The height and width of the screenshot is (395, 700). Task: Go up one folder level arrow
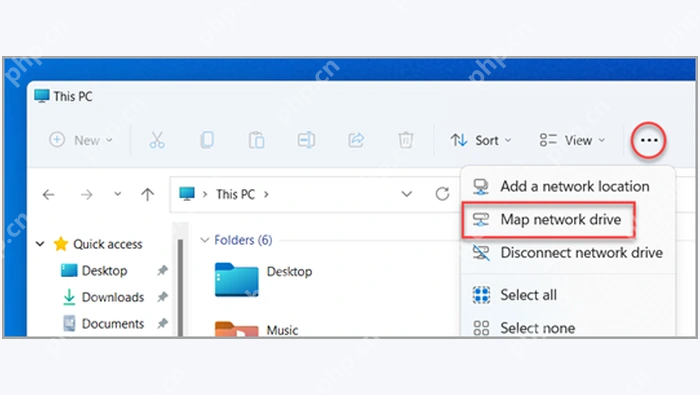pos(147,194)
